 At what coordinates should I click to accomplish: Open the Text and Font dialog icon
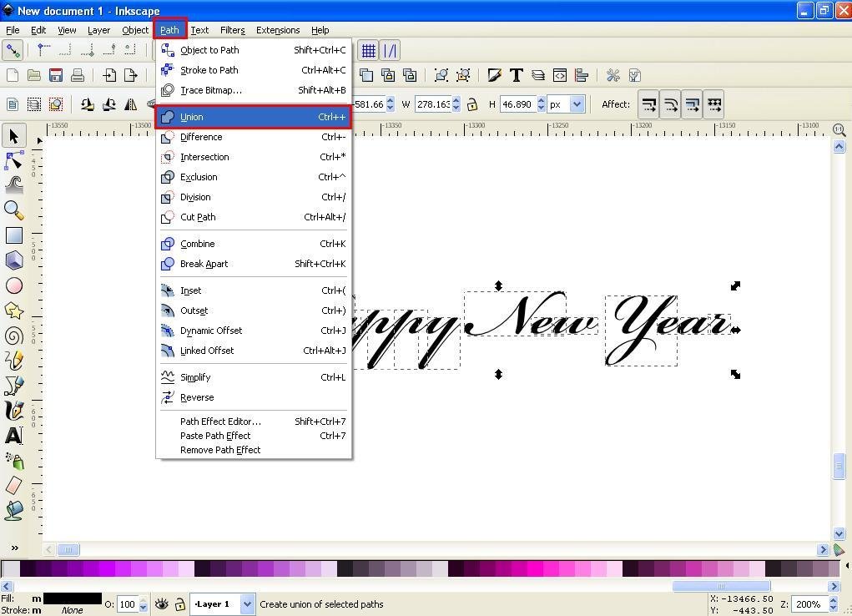517,75
